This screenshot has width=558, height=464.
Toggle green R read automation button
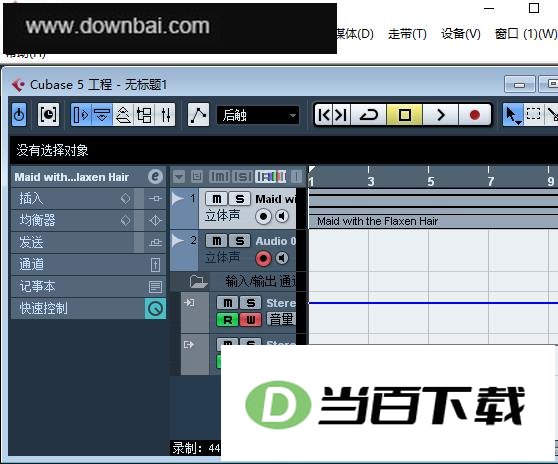(x=227, y=320)
